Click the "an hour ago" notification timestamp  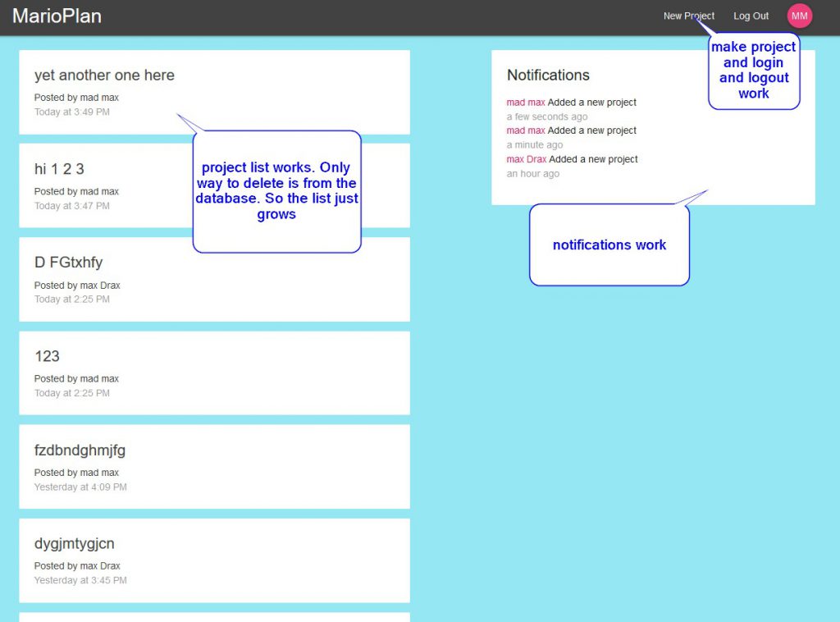(x=533, y=174)
